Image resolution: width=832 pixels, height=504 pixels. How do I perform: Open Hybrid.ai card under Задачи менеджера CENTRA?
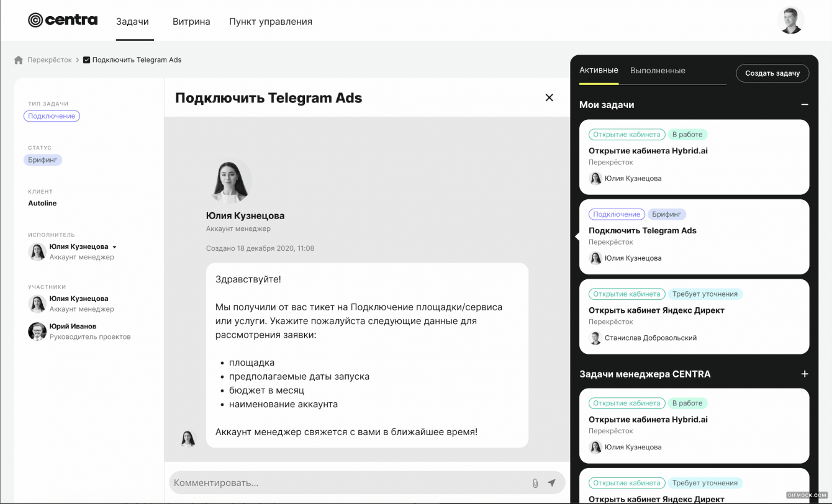coord(694,426)
